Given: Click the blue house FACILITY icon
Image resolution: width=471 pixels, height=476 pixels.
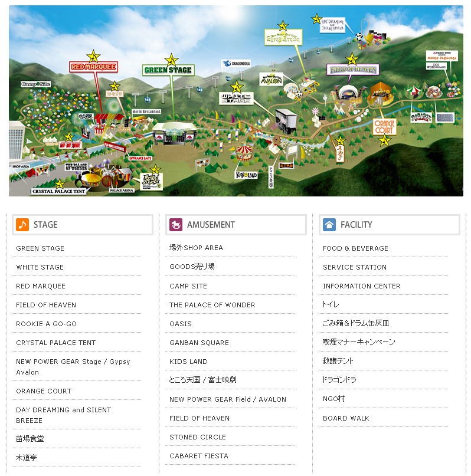Looking at the screenshot, I should click(329, 225).
